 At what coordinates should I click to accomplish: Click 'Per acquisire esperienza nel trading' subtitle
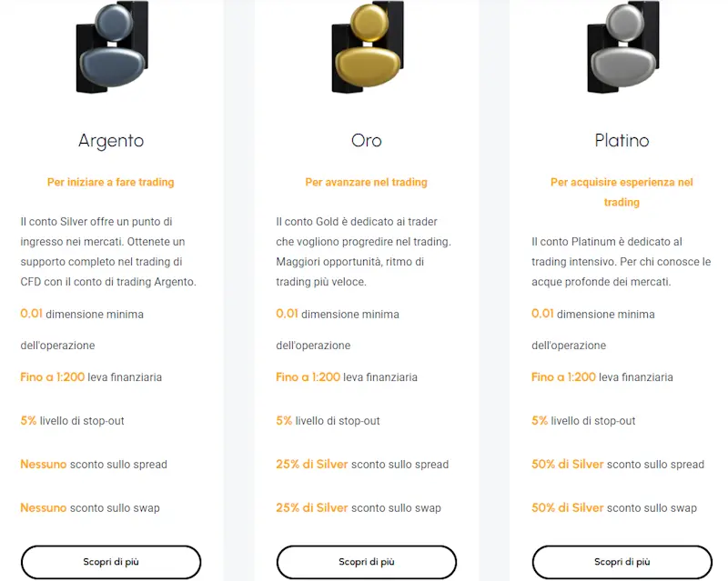(x=622, y=192)
